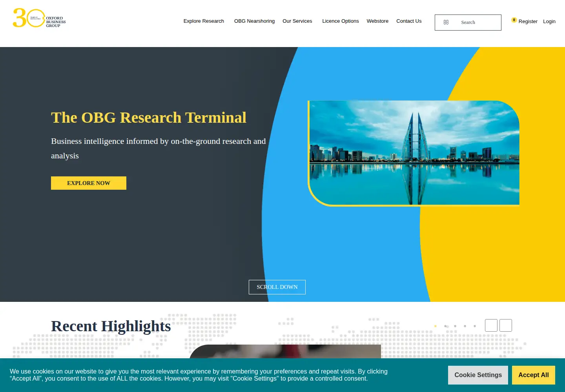Viewport: 565px width, 392px height.
Task: Click the Login link
Action: [549, 22]
